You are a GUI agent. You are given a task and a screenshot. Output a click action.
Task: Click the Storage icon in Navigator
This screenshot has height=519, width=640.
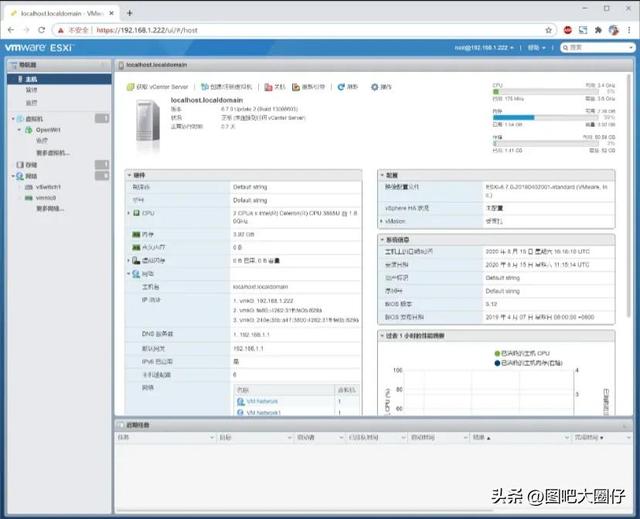(x=20, y=165)
